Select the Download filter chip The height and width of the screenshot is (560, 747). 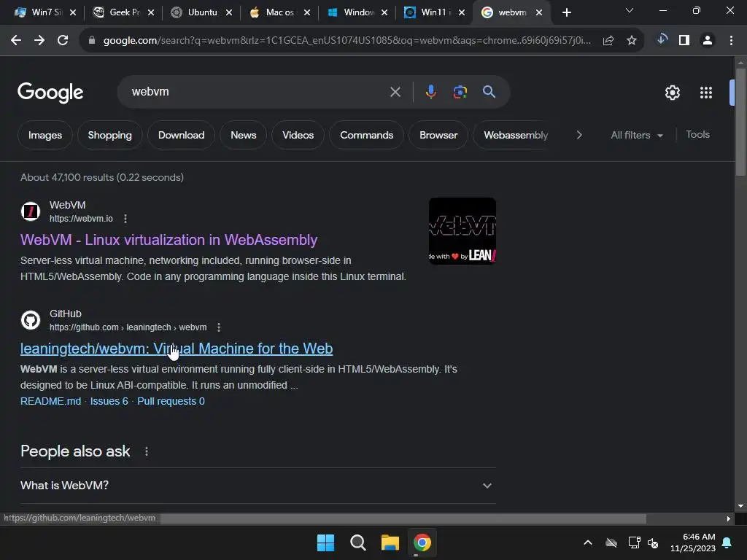click(x=182, y=135)
